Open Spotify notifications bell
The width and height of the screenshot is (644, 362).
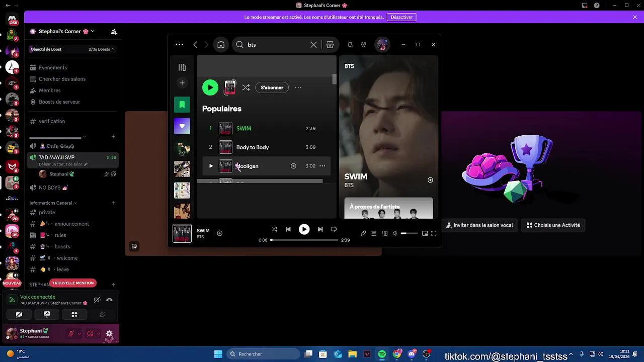[x=350, y=45]
